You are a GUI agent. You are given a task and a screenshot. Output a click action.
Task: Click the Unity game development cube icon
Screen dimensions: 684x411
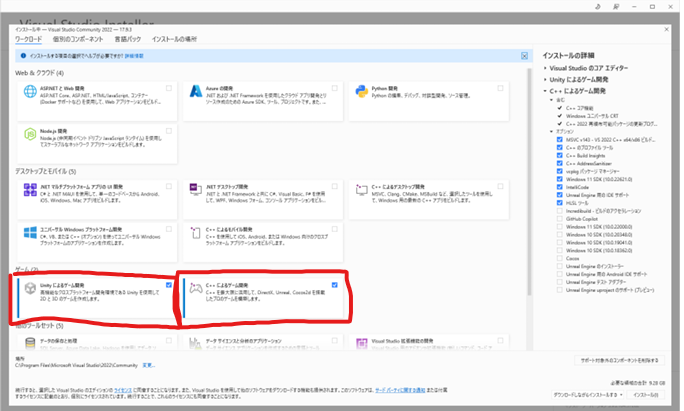point(30,288)
